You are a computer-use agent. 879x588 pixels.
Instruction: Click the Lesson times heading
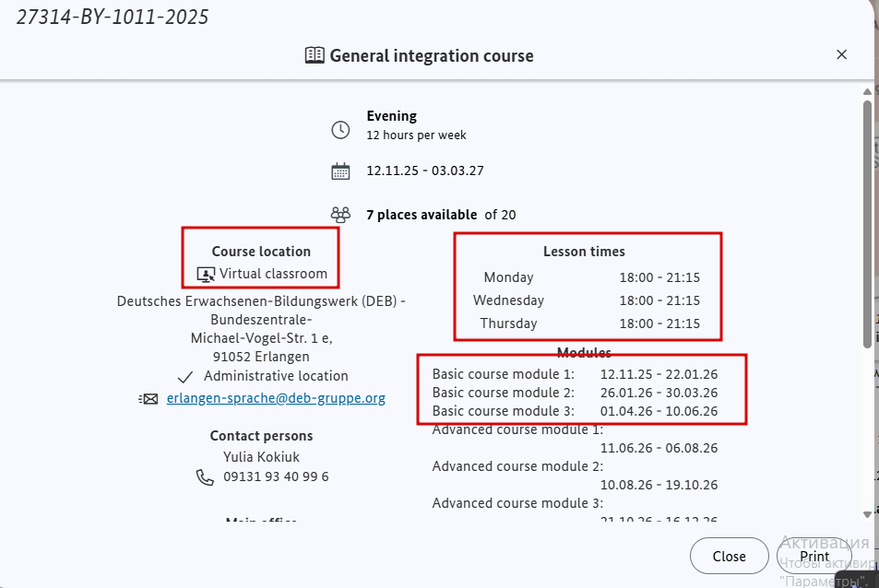(584, 252)
